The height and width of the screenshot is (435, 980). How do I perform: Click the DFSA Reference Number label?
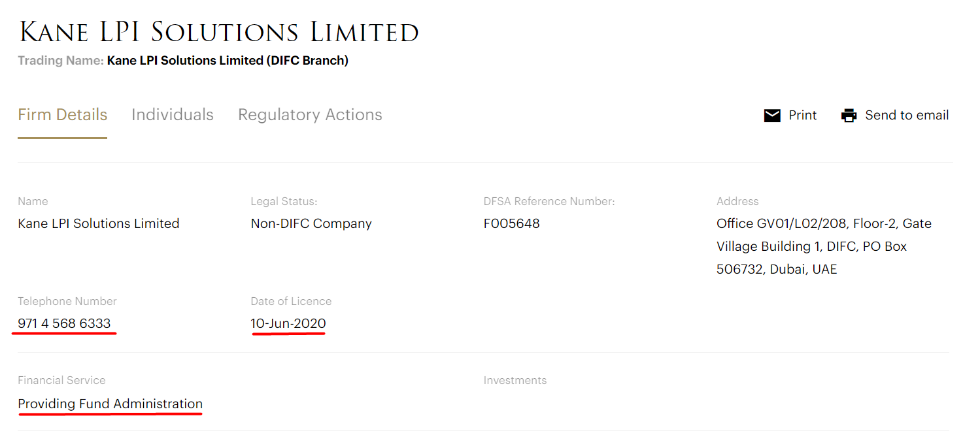click(x=549, y=201)
